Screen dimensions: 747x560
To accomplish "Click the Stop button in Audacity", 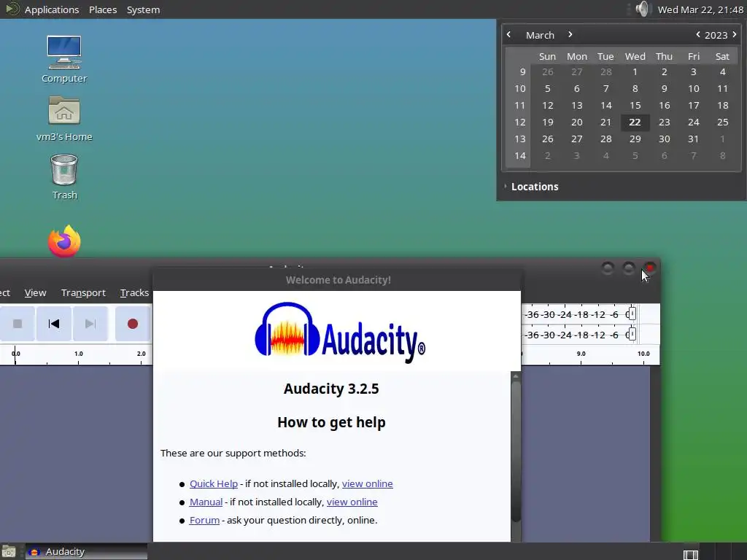I will (x=18, y=324).
